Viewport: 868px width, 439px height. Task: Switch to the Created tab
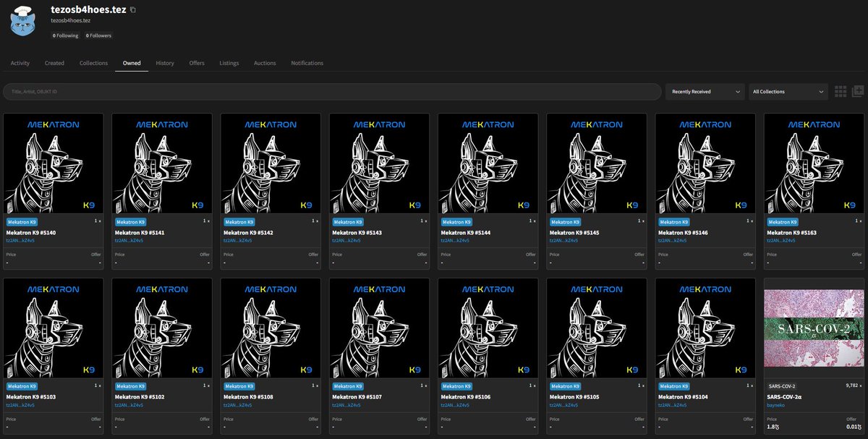coord(54,63)
